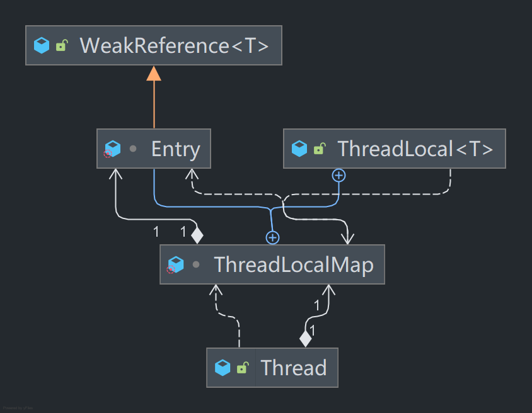The height and width of the screenshot is (413, 532).
Task: Click the class icon on ThreadLocal<T> node
Action: click(299, 149)
